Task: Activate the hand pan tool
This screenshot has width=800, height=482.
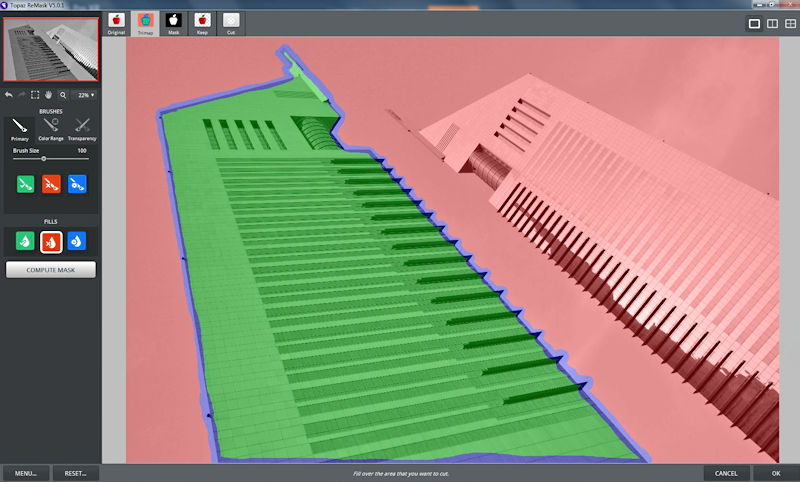Action: [48, 95]
